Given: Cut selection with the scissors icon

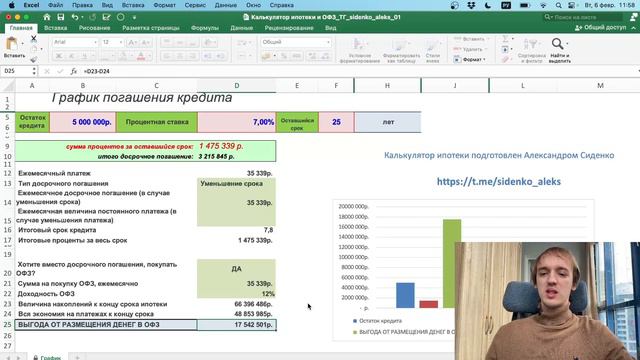Looking at the screenshot, I should [x=33, y=38].
